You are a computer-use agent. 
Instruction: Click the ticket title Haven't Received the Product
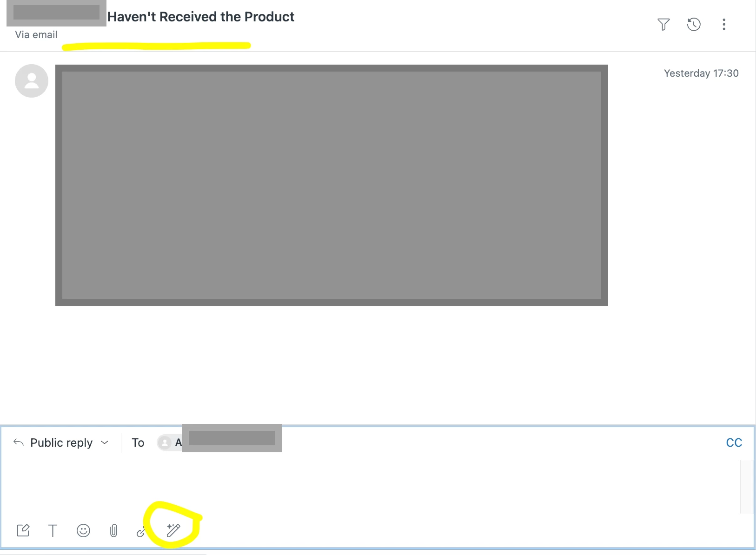click(201, 17)
